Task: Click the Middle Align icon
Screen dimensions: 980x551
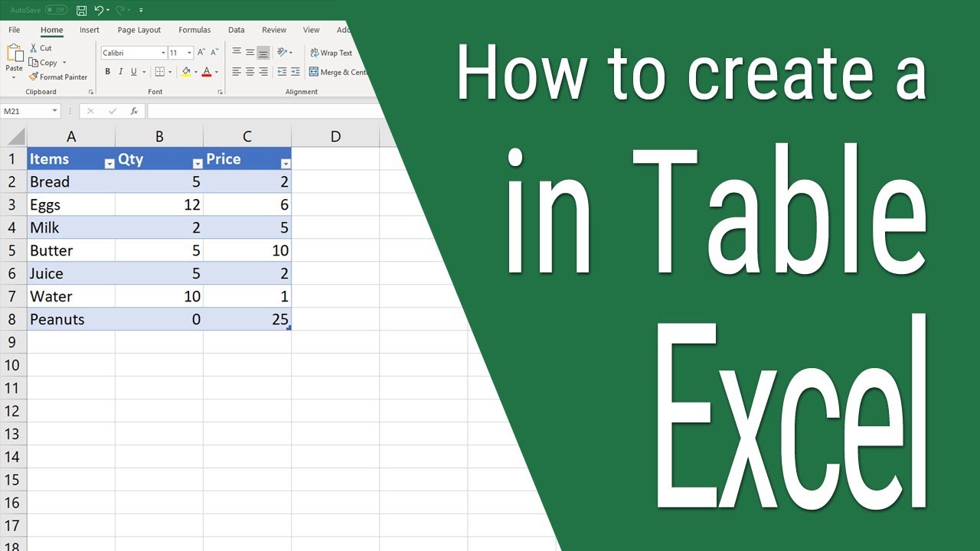Action: pyautogui.click(x=250, y=52)
